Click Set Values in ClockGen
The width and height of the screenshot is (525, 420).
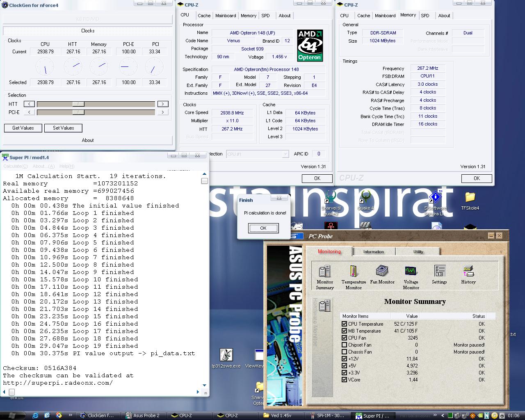click(x=64, y=128)
